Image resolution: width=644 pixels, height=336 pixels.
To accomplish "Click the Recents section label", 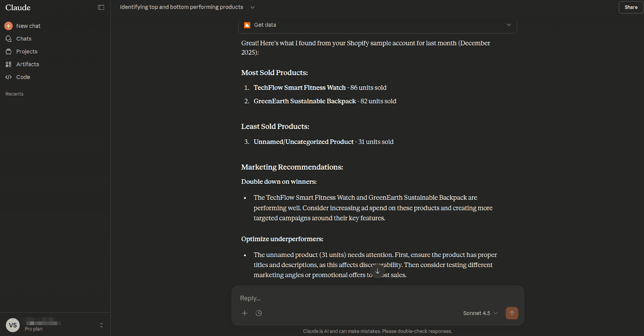I will (14, 94).
